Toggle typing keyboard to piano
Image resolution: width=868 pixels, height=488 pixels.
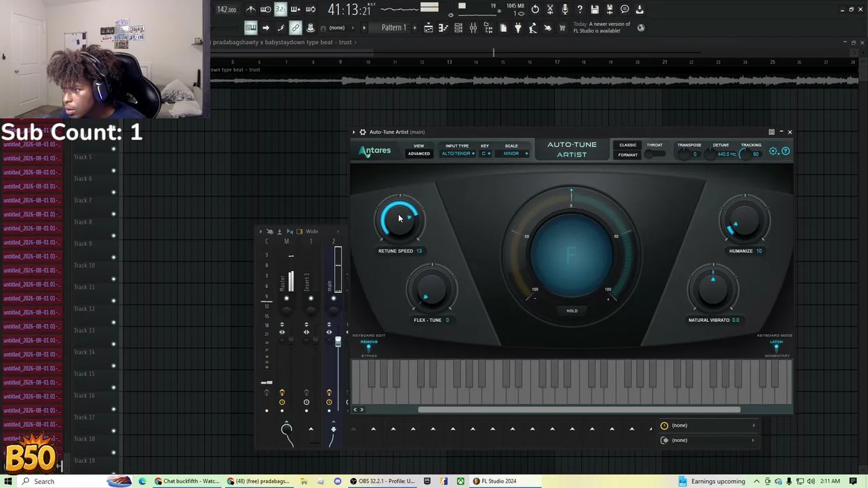(251, 28)
